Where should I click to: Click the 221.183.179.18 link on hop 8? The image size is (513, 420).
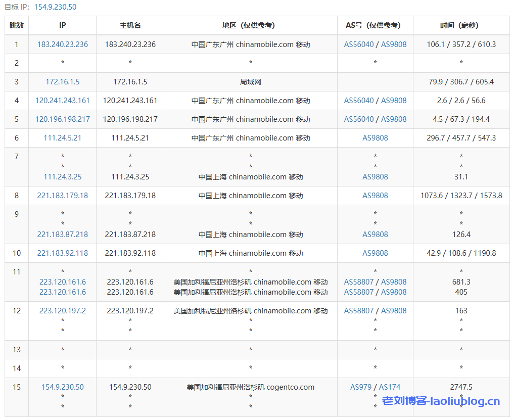click(x=62, y=195)
